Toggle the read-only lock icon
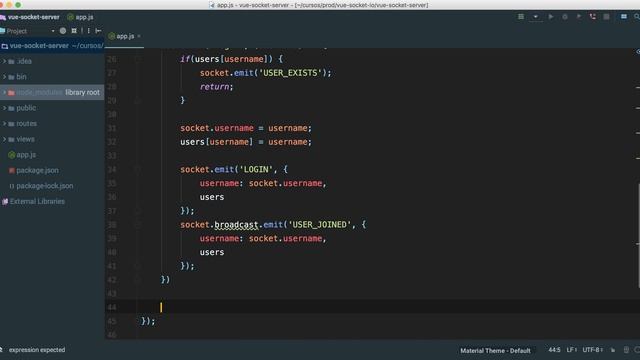 tap(613, 350)
